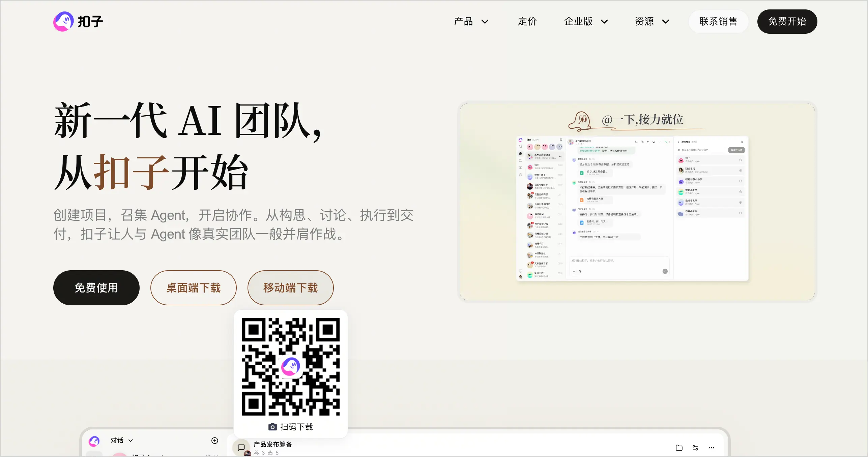
Task: Expand the 企业版 dropdown chevron
Action: [604, 22]
